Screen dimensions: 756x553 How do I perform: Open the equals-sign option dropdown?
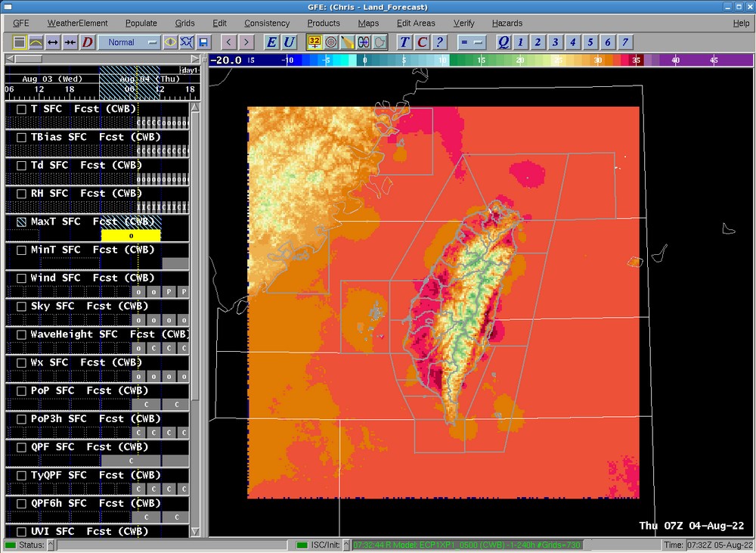click(470, 42)
